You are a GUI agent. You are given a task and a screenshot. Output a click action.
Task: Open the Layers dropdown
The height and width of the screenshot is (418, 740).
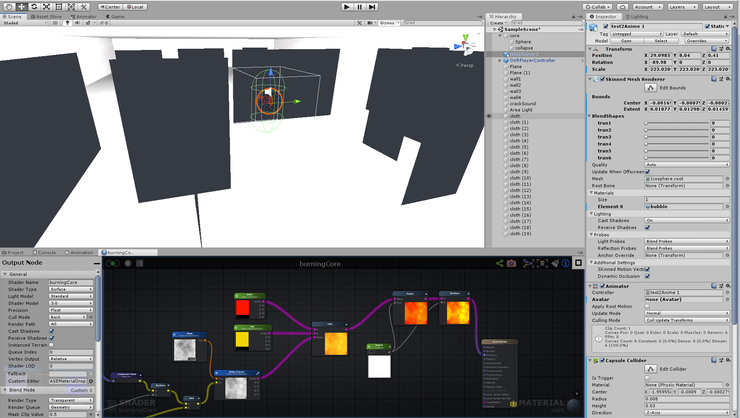coord(682,7)
